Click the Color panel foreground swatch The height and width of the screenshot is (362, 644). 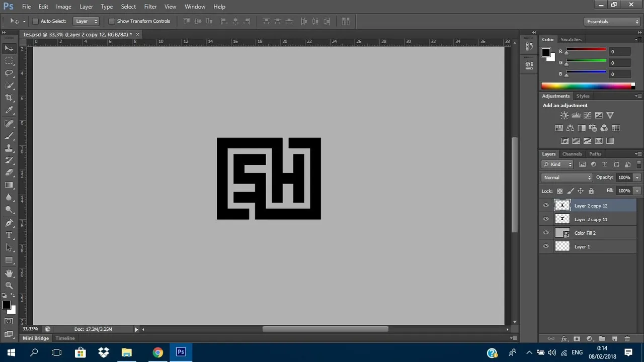coord(546,52)
